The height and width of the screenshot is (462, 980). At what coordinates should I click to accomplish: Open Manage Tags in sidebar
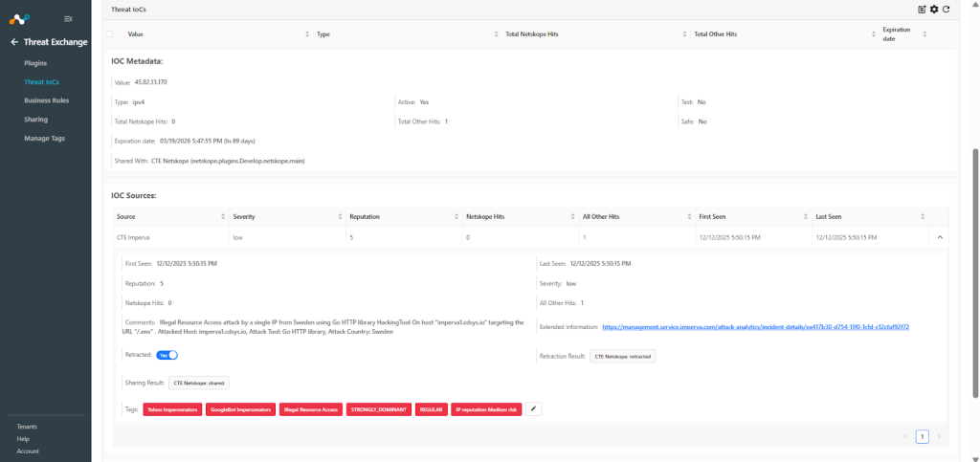44,138
